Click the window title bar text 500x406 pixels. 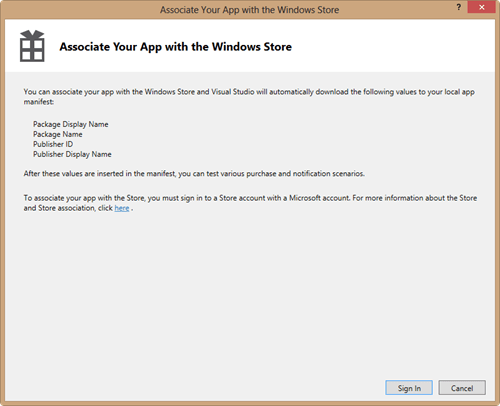tap(249, 10)
